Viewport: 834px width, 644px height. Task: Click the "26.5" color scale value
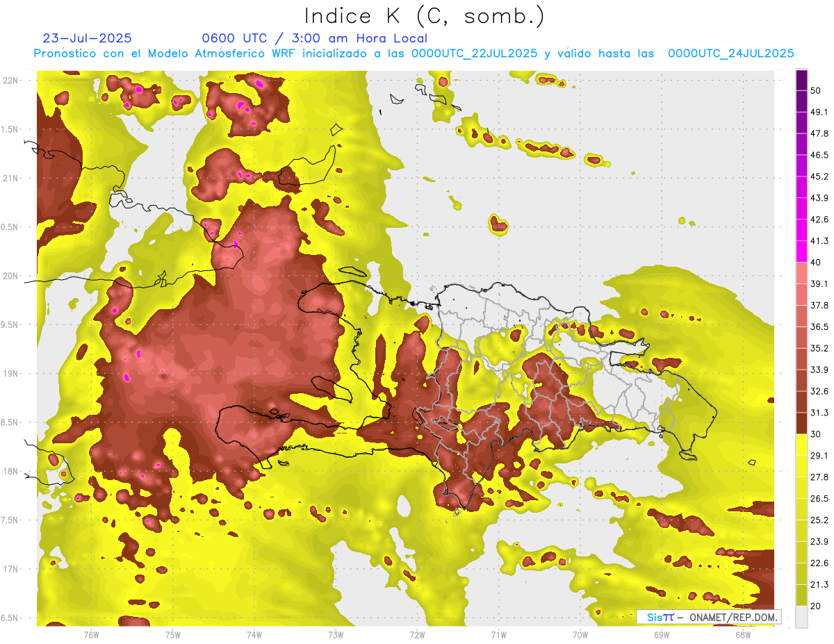(819, 499)
